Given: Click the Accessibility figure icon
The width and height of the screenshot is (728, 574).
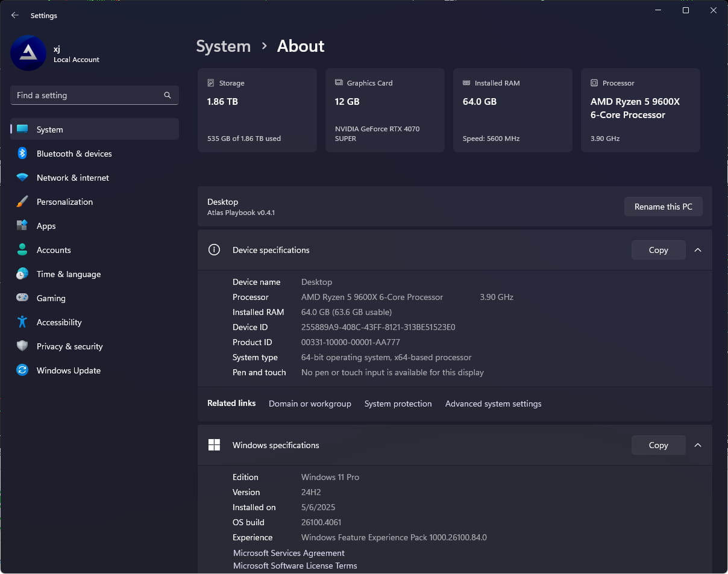Looking at the screenshot, I should [x=22, y=322].
